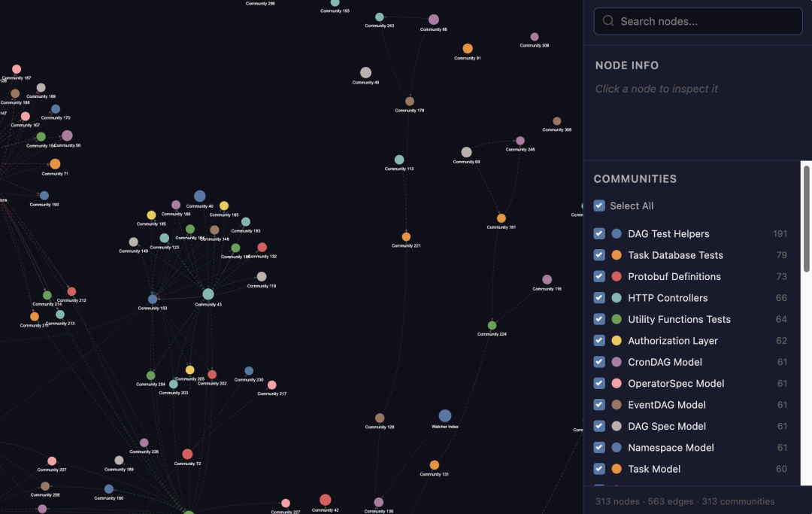This screenshot has width=812, height=514.
Task: Uncheck the Task Database Tests checkbox
Action: (599, 255)
